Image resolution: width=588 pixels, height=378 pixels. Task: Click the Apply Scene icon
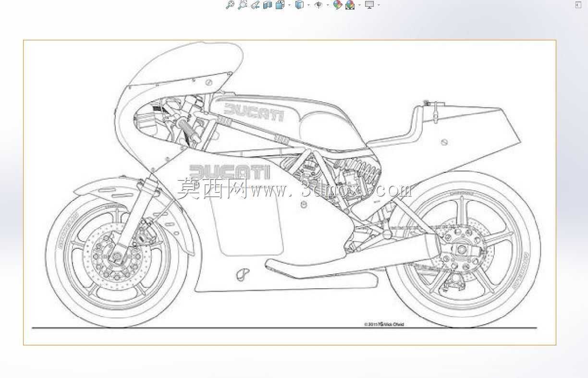pyautogui.click(x=350, y=5)
